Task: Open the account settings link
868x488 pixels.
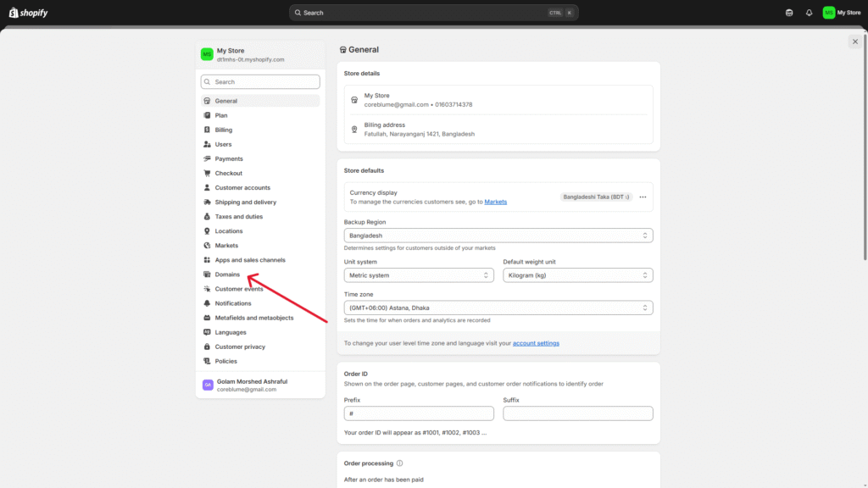Action: click(536, 343)
